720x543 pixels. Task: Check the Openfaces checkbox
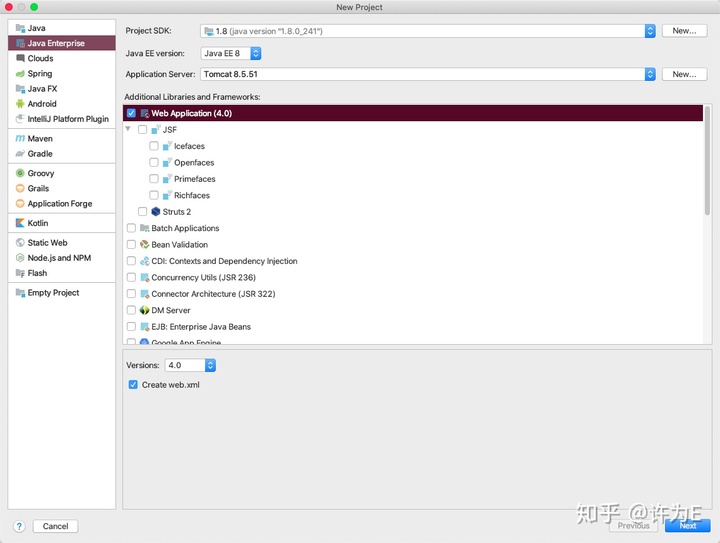point(154,162)
